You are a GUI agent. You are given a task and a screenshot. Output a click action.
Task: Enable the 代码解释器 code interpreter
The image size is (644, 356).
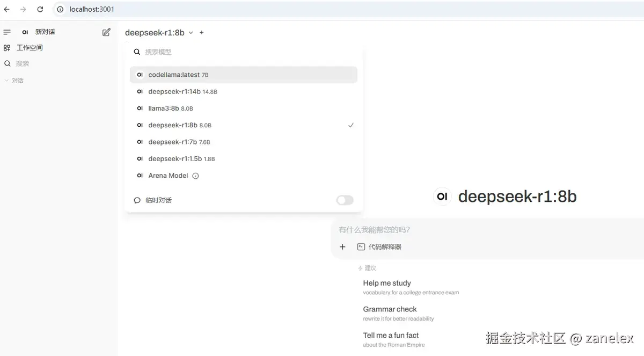(379, 247)
